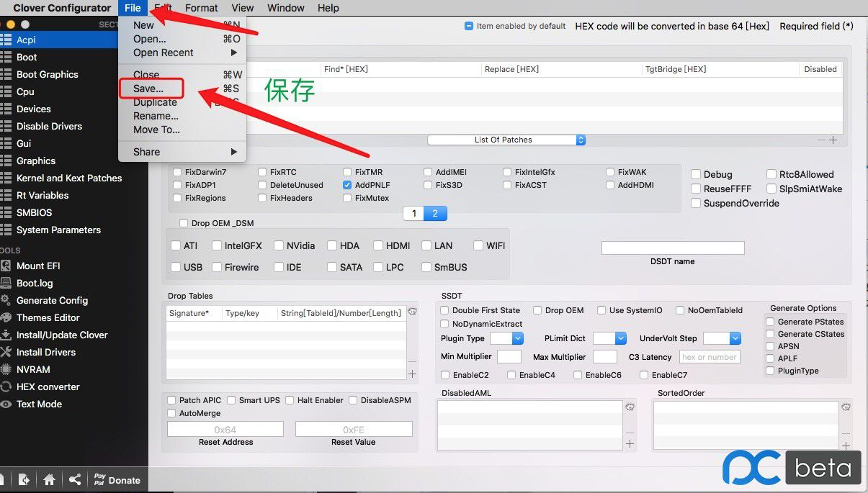The width and height of the screenshot is (868, 493).
Task: Open the Install Drivers tool
Action: [46, 352]
